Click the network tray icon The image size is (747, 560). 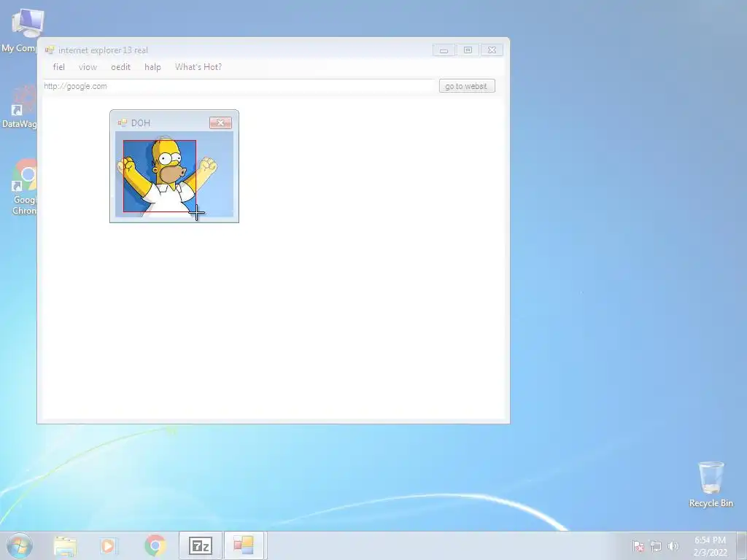(x=656, y=546)
